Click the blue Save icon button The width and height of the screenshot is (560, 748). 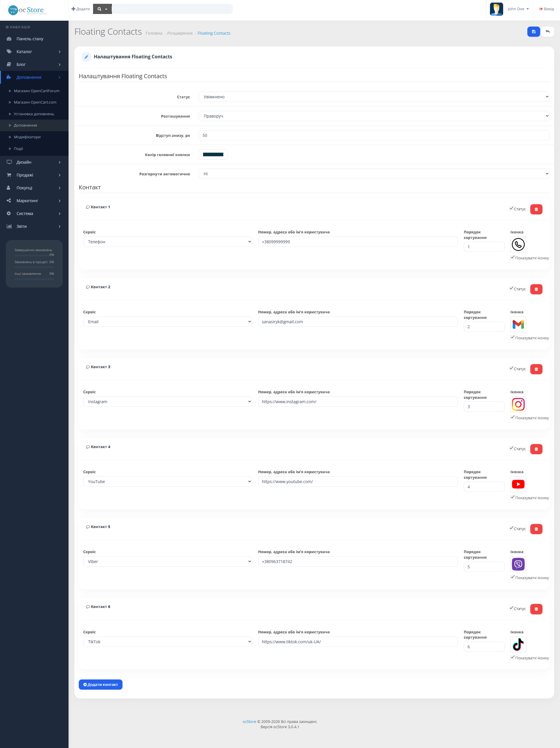(x=533, y=32)
